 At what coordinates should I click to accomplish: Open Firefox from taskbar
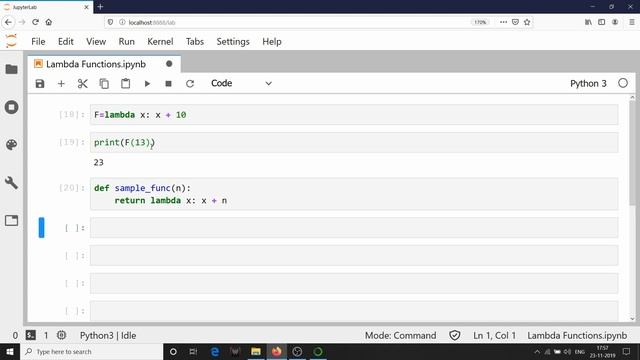coord(276,351)
